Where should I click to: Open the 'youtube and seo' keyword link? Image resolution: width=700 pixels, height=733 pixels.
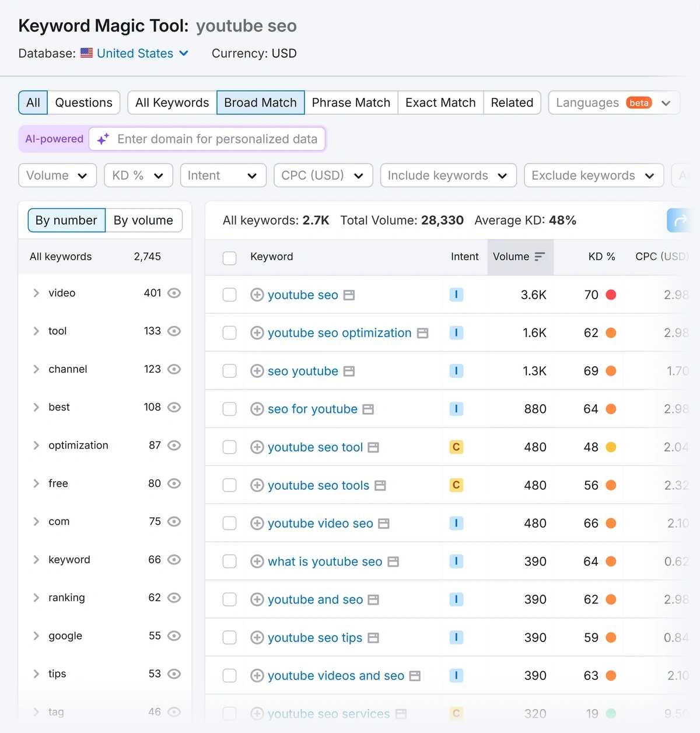tap(315, 599)
